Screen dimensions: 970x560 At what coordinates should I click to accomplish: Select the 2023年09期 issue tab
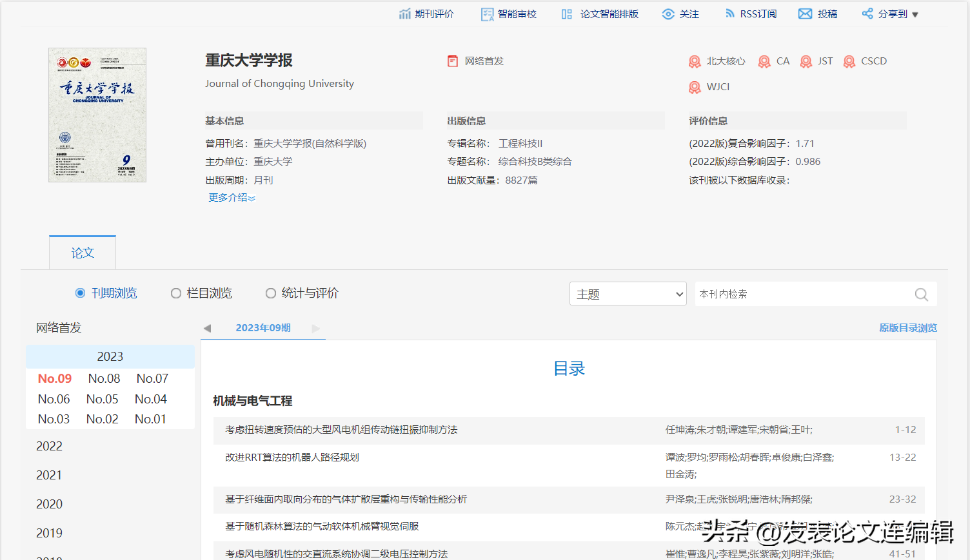point(263,328)
